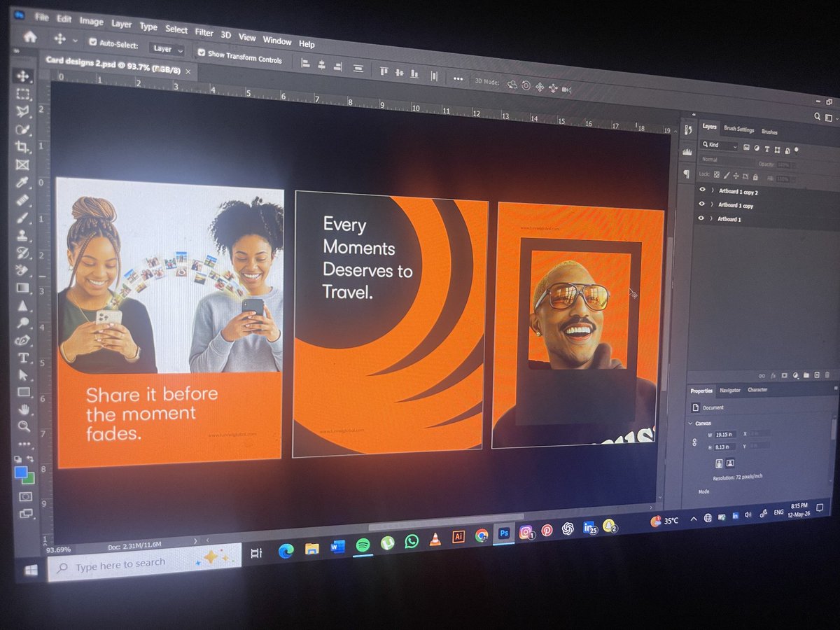Open the Window menu
840x630 pixels.
[276, 40]
